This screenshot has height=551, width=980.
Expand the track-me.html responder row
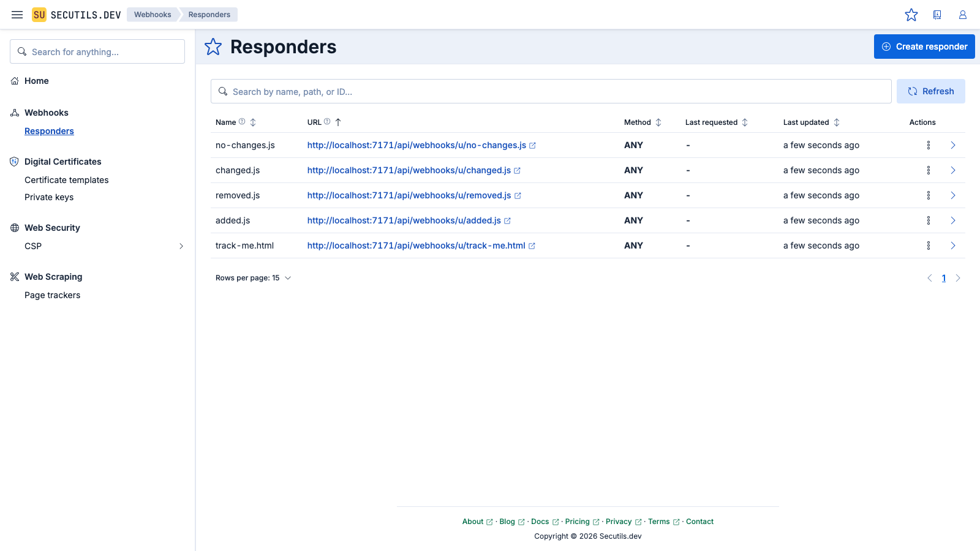952,246
